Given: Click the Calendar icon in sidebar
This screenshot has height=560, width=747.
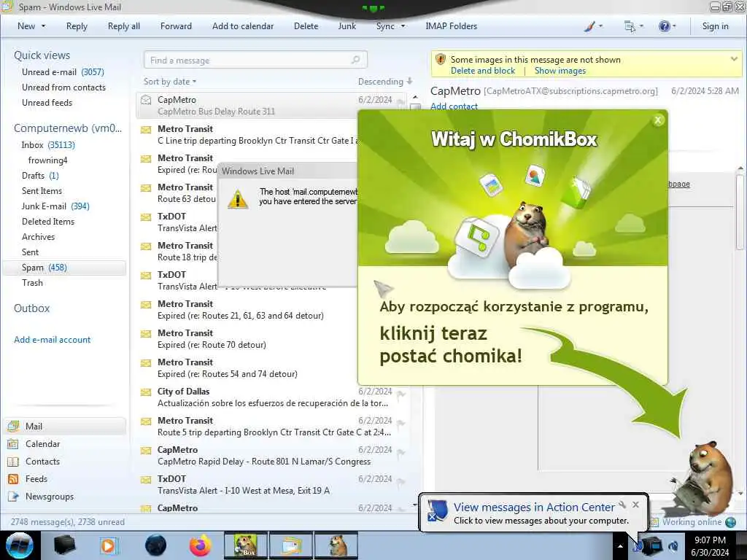Looking at the screenshot, I should [13, 444].
